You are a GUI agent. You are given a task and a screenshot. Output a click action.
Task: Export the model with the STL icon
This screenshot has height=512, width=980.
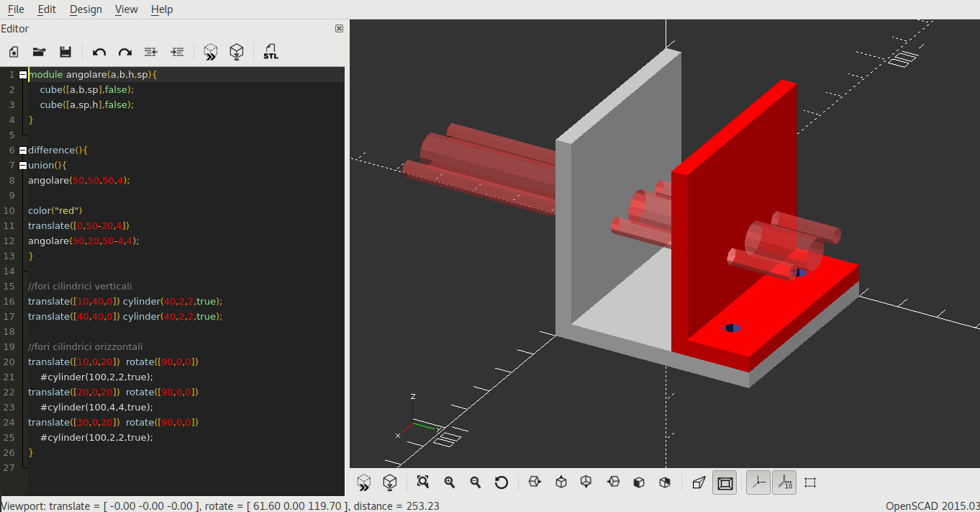click(x=271, y=52)
